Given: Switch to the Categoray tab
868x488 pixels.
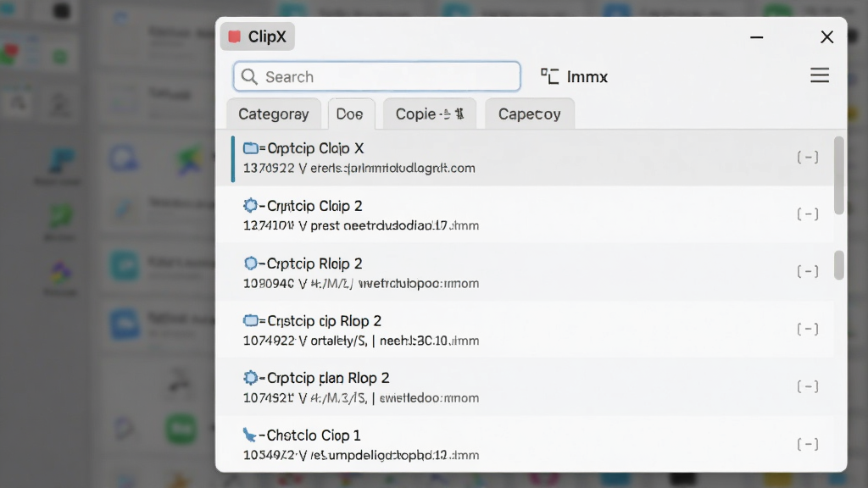Looking at the screenshot, I should 274,114.
